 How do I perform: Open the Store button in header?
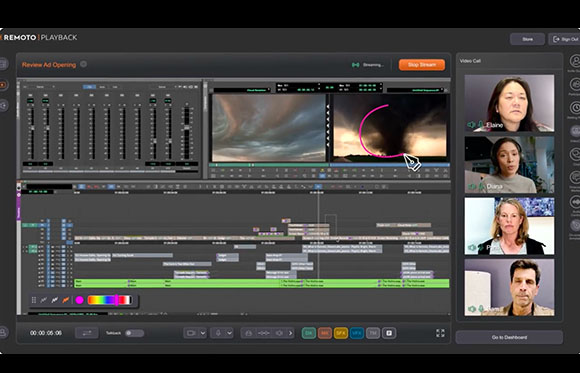click(x=527, y=39)
